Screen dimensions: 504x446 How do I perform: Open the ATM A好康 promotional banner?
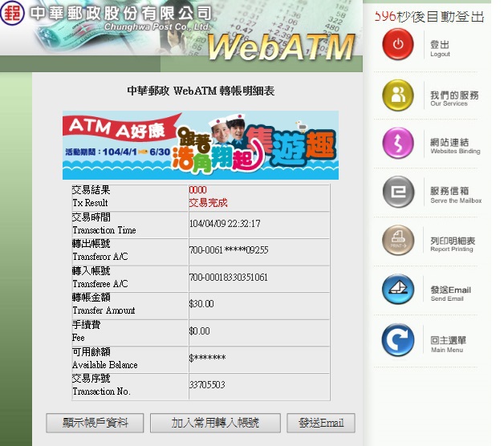point(201,145)
